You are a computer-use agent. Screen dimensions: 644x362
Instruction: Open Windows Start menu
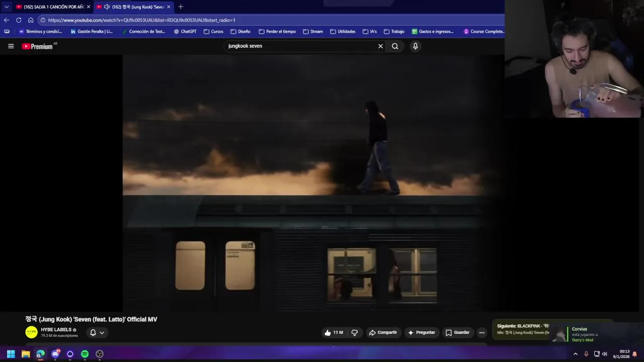11,354
